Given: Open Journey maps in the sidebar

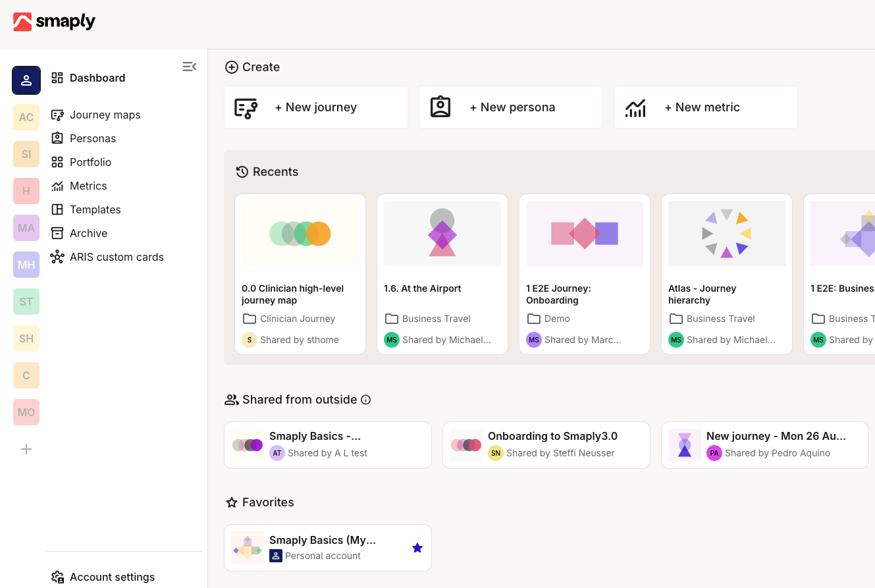Looking at the screenshot, I should click(105, 115).
